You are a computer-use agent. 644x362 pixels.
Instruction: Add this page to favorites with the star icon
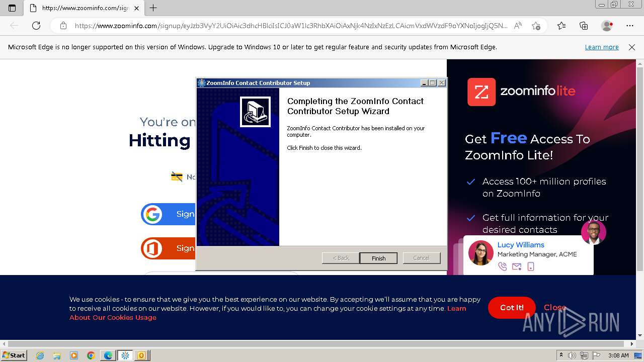[536, 26]
